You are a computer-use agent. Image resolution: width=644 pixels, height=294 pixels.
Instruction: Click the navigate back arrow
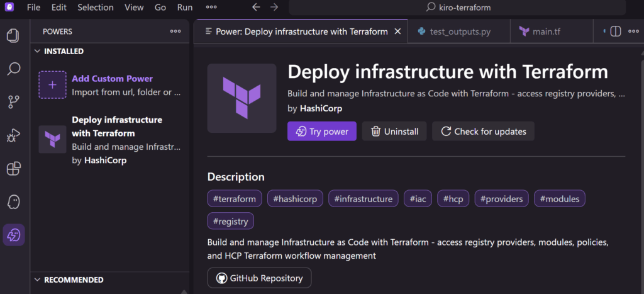(255, 8)
